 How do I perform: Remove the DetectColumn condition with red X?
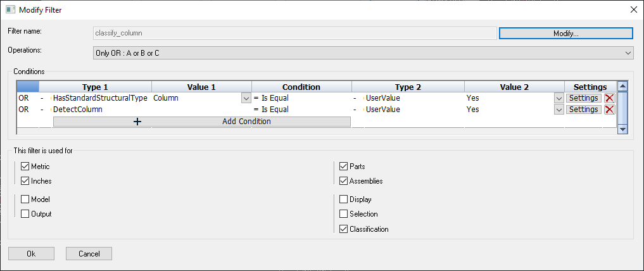pos(609,110)
